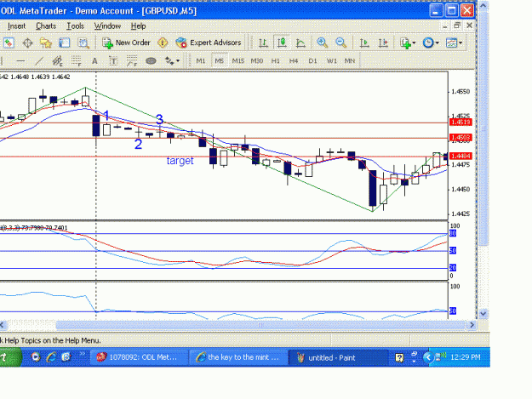
Task: Restore the inner chart window
Action: tap(457, 26)
